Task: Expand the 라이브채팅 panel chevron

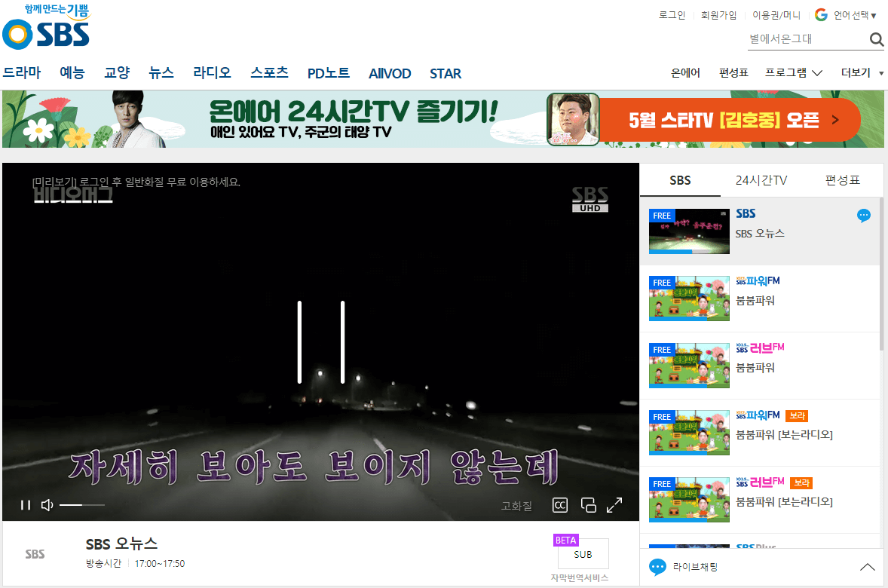Action: (867, 567)
